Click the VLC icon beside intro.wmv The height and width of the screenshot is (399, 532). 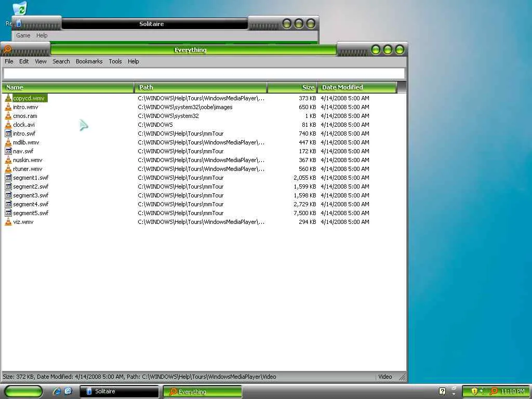(x=8, y=107)
